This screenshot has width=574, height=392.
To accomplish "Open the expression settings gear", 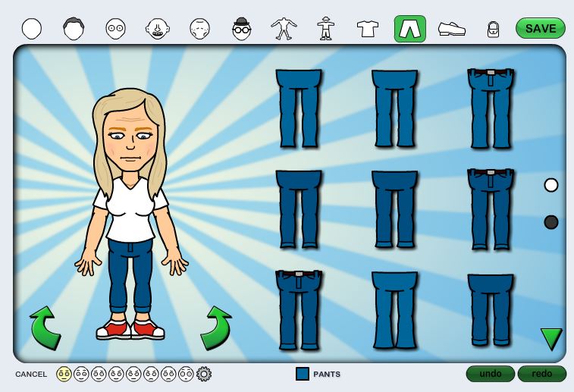I will (204, 374).
